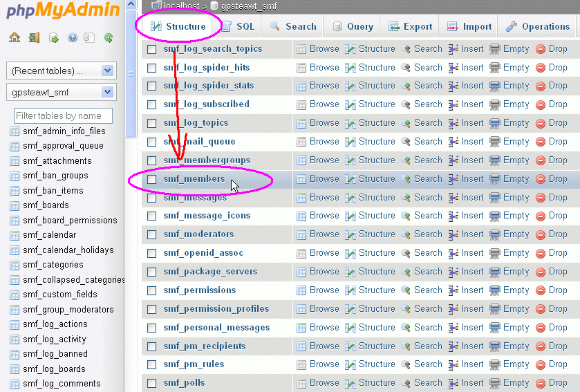Click Insert icon for smf_polls row

[453, 383]
